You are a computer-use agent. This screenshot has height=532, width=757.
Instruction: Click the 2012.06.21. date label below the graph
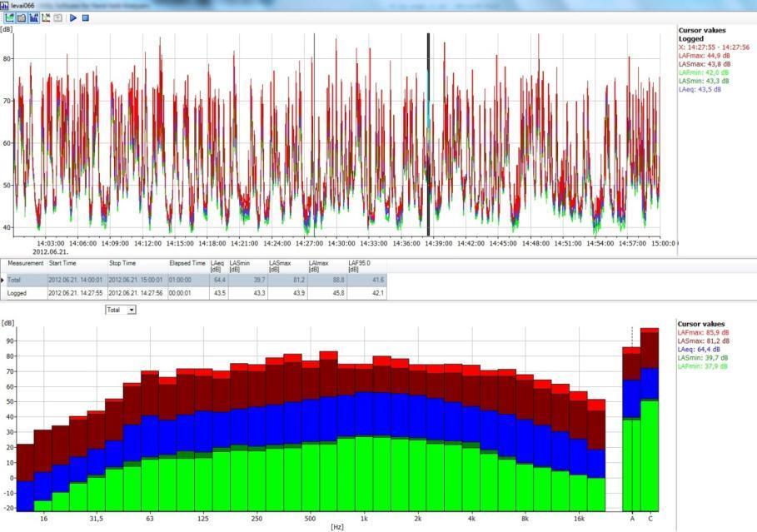click(x=50, y=251)
